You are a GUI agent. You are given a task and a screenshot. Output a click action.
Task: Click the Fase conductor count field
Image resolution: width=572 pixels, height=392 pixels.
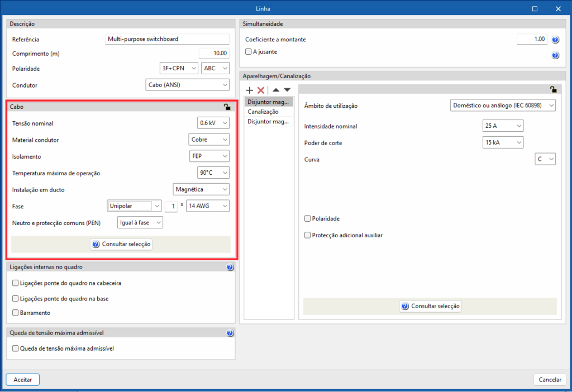click(x=171, y=207)
